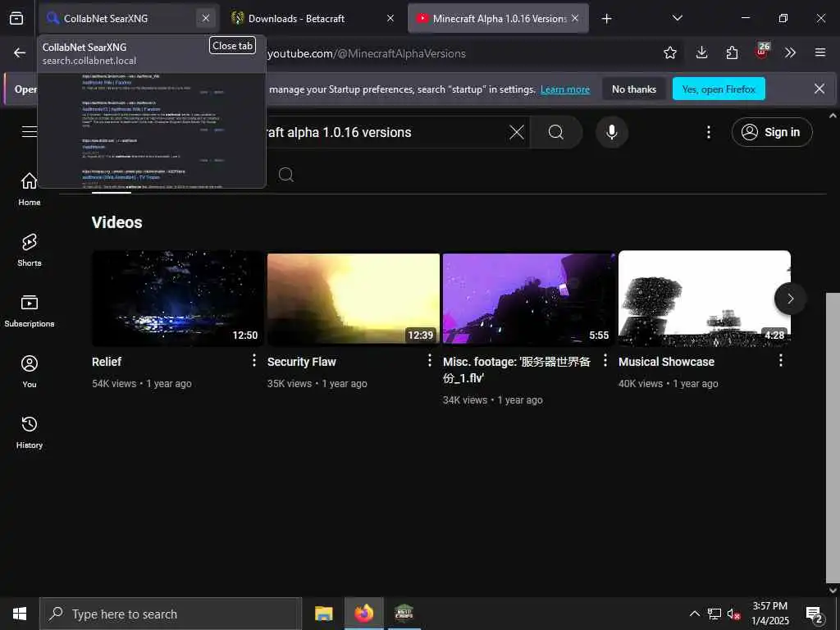Bookmark this page with the star icon
840x630 pixels.
[x=669, y=52]
